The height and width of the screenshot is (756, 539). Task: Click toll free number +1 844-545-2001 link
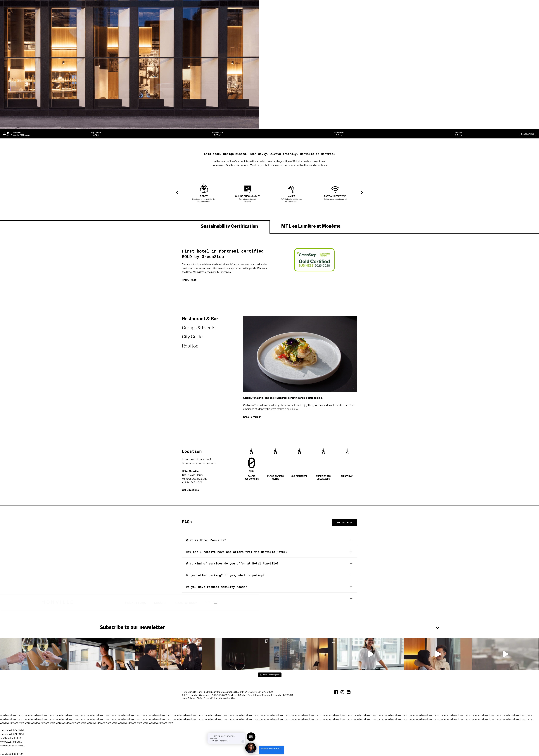(x=218, y=695)
